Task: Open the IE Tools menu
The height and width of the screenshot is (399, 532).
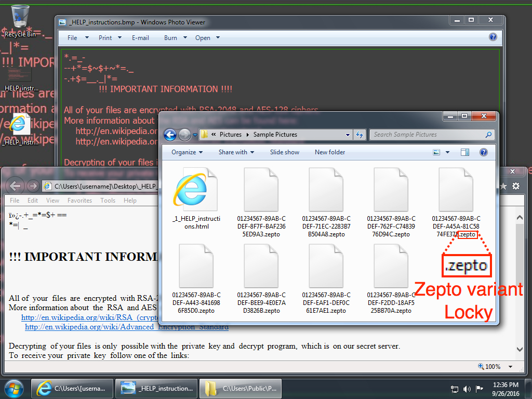Action: pos(108,201)
